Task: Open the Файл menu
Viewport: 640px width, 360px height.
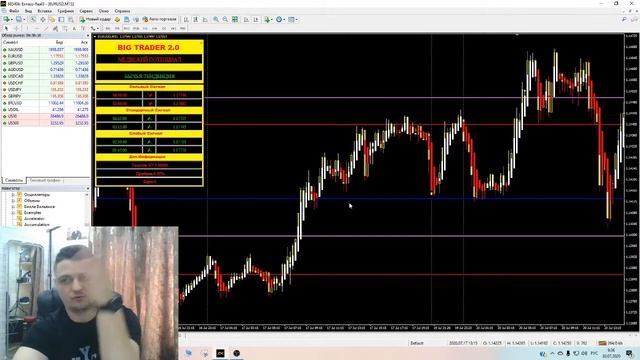Action: pos(14,11)
